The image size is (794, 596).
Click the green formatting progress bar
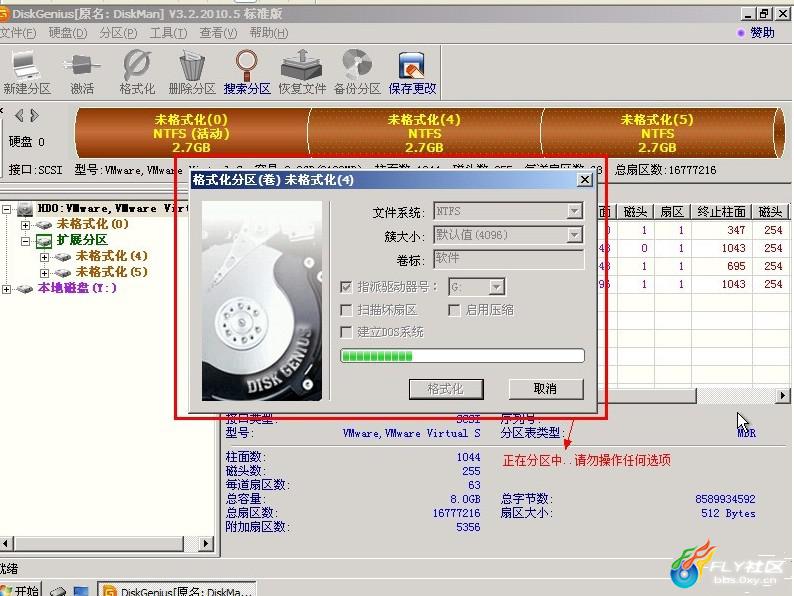pyautogui.click(x=462, y=356)
